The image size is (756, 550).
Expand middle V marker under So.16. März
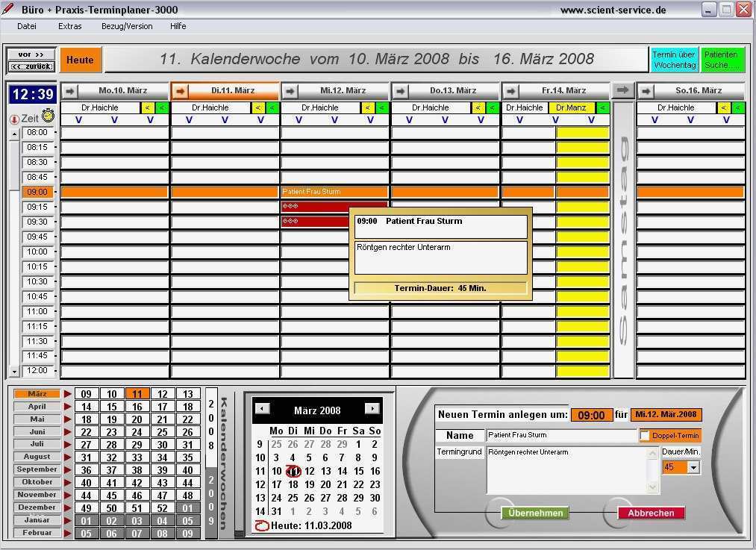tap(690, 120)
